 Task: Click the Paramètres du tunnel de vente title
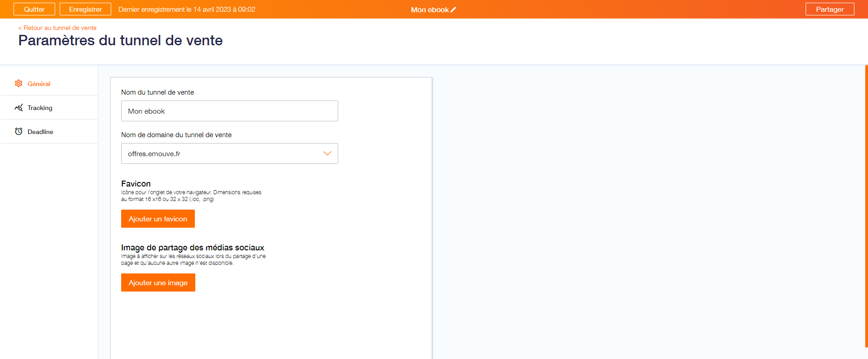120,40
